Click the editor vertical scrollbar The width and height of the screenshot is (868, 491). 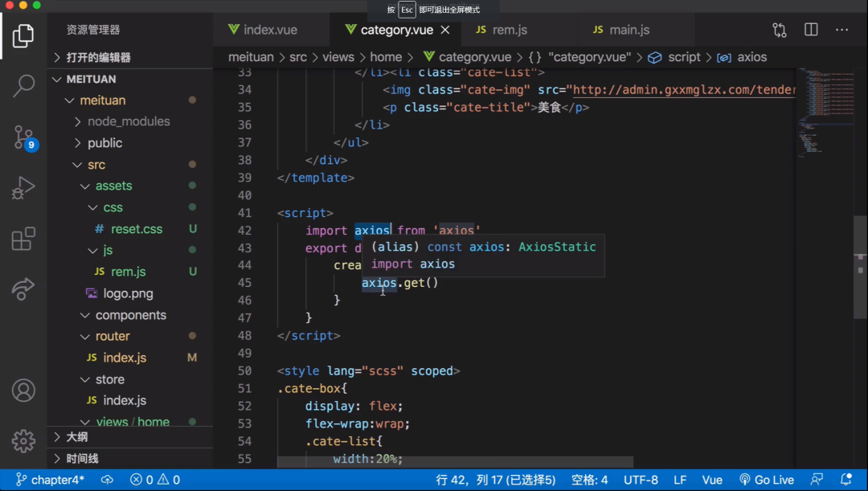[x=860, y=268]
